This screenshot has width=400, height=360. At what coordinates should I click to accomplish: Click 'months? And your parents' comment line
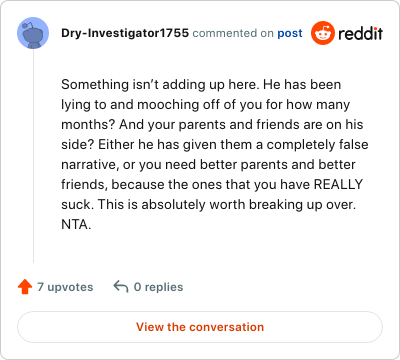coord(212,124)
